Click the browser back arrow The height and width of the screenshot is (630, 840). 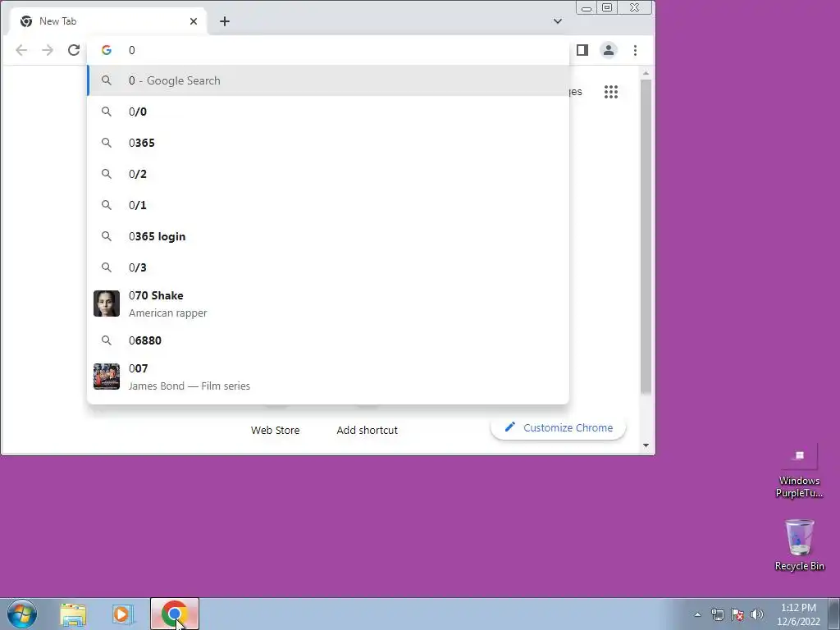(x=21, y=50)
